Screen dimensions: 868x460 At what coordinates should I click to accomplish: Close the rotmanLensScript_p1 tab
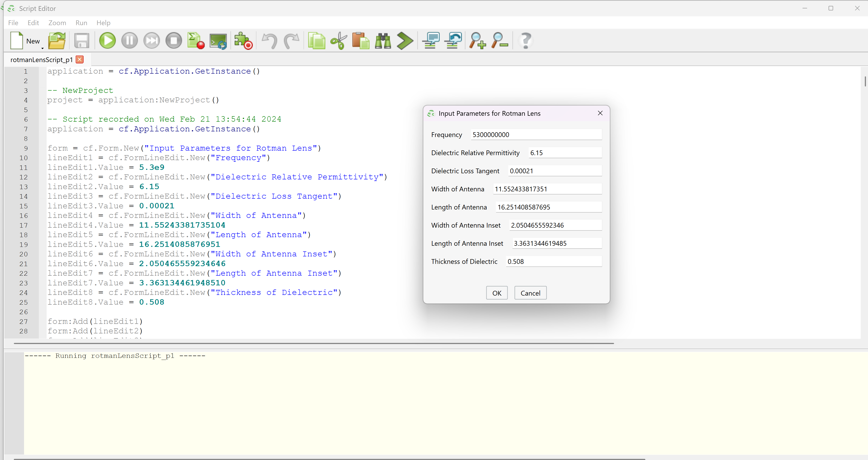point(80,59)
